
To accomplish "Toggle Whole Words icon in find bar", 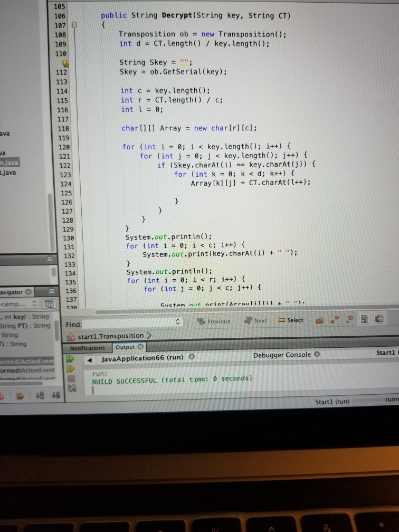I will (x=335, y=320).
